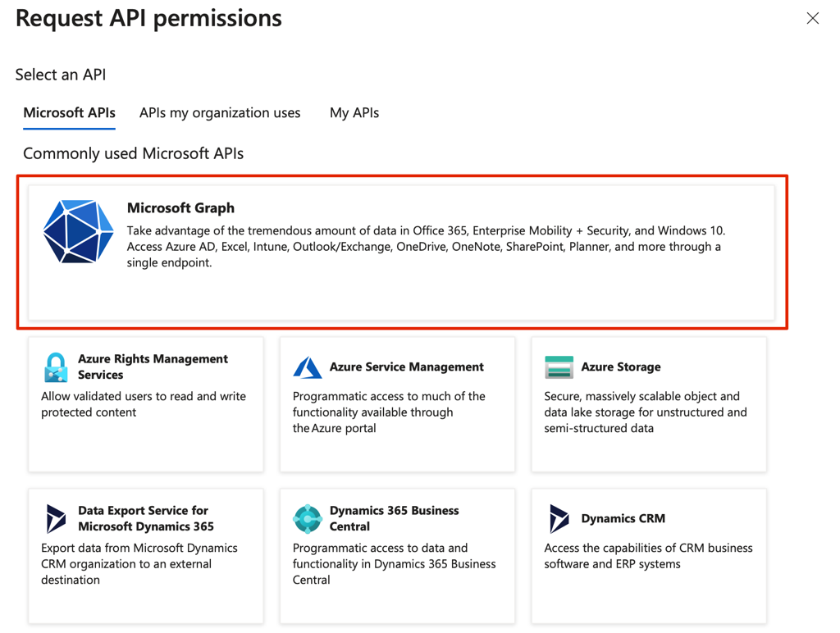Click the Microsoft Graph description text

click(426, 246)
